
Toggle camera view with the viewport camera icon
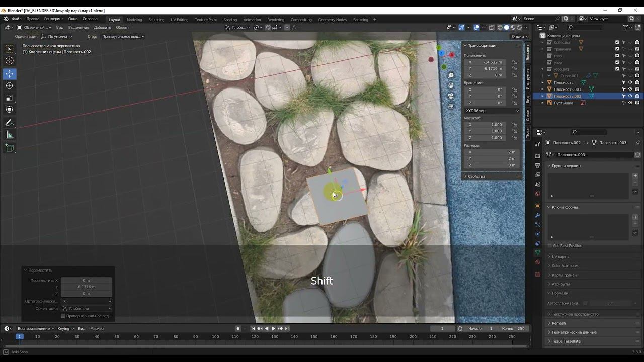(x=451, y=96)
